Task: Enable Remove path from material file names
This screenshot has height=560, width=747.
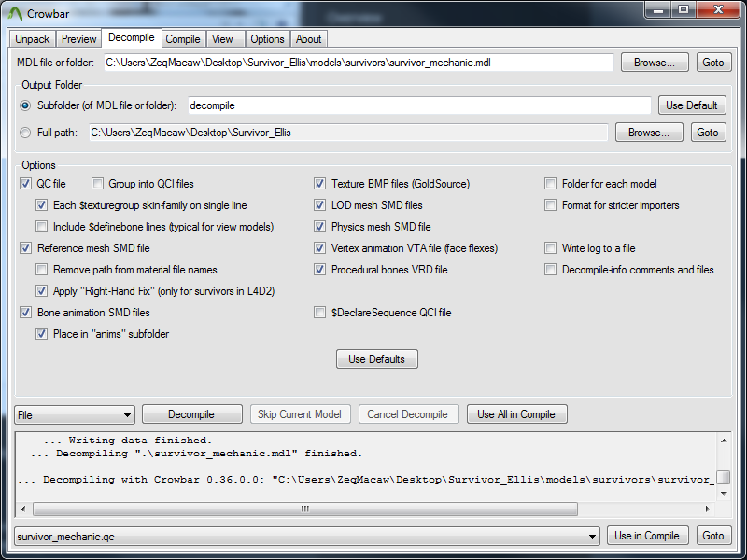Action: coord(41,270)
